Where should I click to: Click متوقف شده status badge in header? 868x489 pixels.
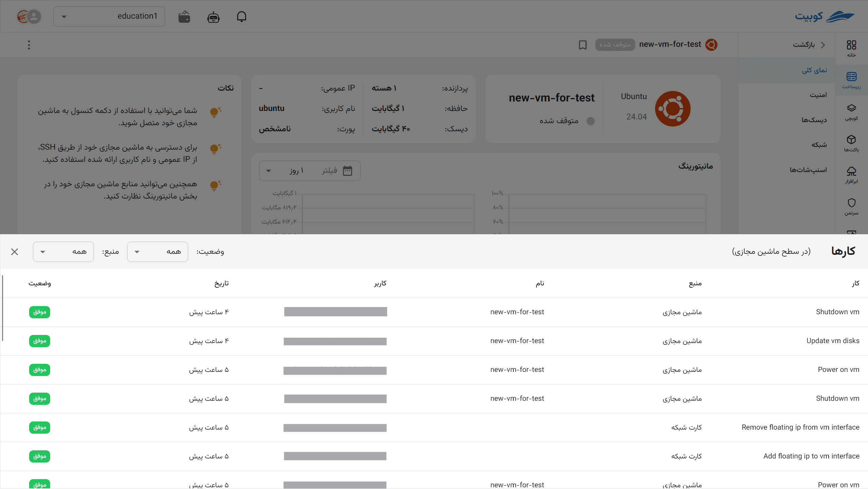click(x=615, y=45)
